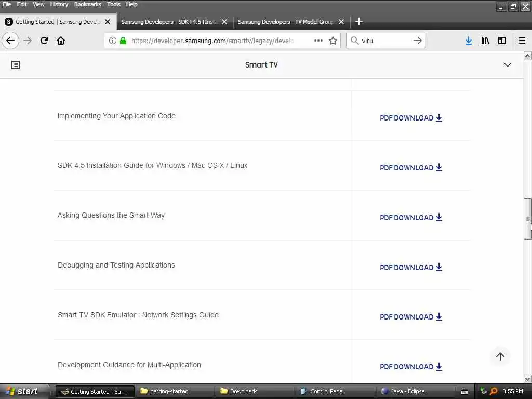Close the TV Model Group tab
The width and height of the screenshot is (532, 399).
(341, 22)
